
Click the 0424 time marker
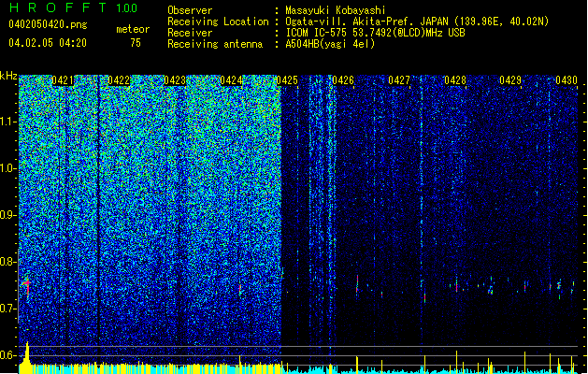coord(231,80)
